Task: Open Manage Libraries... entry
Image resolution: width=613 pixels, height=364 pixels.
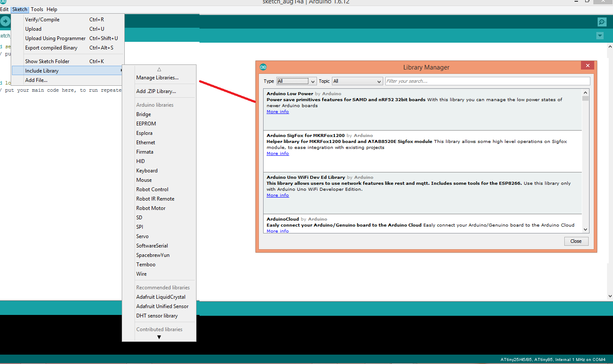Action: click(159, 78)
